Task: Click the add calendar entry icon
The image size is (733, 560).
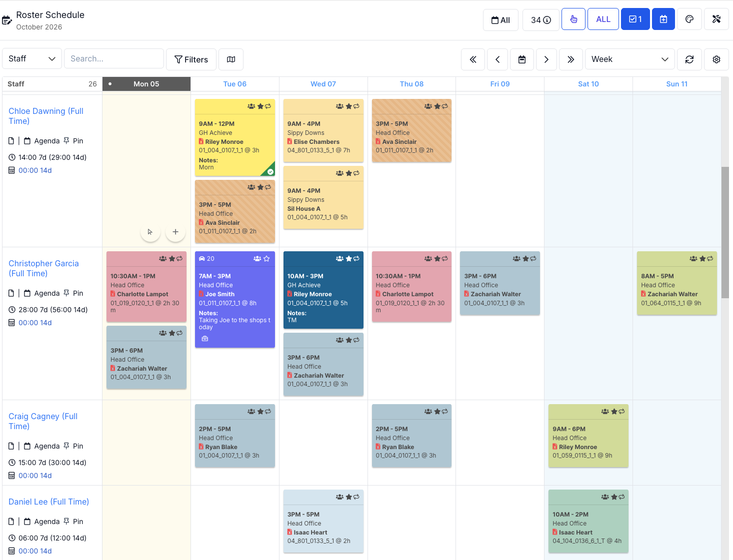Action: 663,19
